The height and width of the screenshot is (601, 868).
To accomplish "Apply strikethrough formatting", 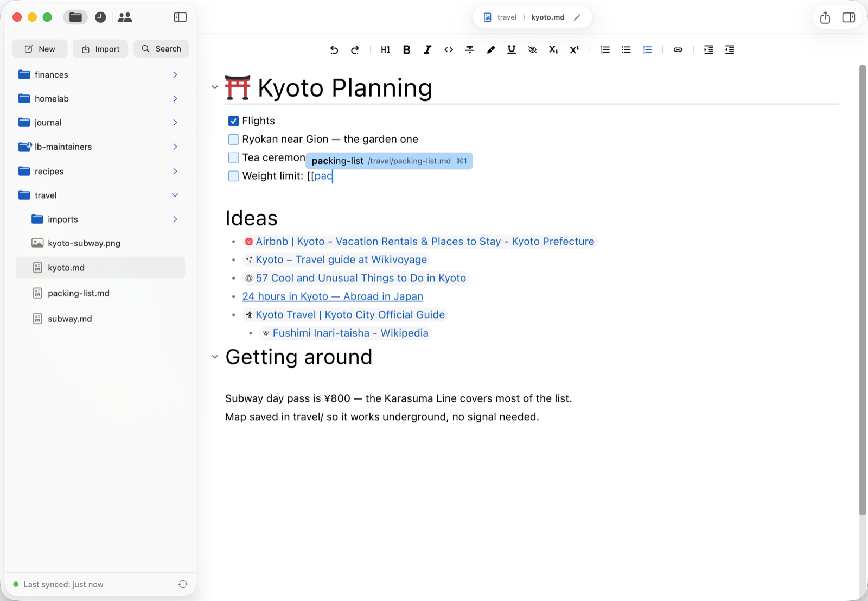I will (x=470, y=49).
